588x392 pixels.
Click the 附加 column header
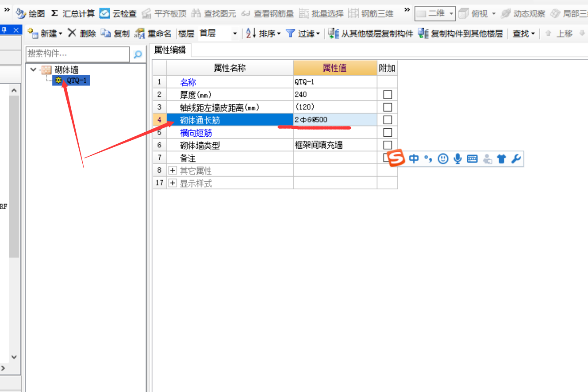click(x=387, y=68)
